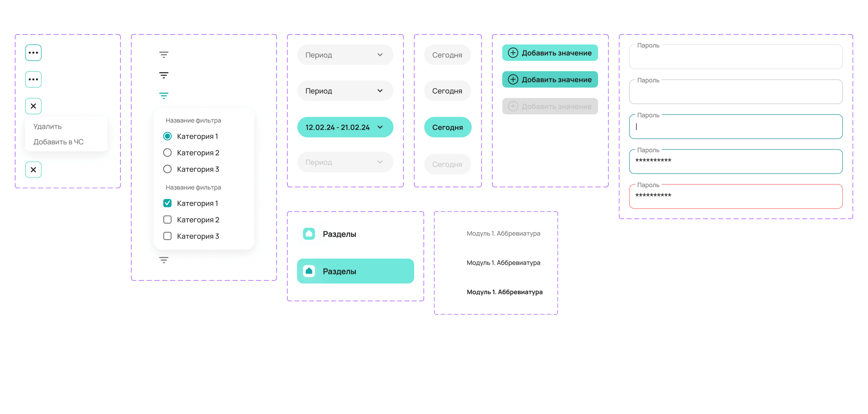Click the topmost Сегодня chip with gray text
Screen dimensions: 868x414
(x=448, y=55)
